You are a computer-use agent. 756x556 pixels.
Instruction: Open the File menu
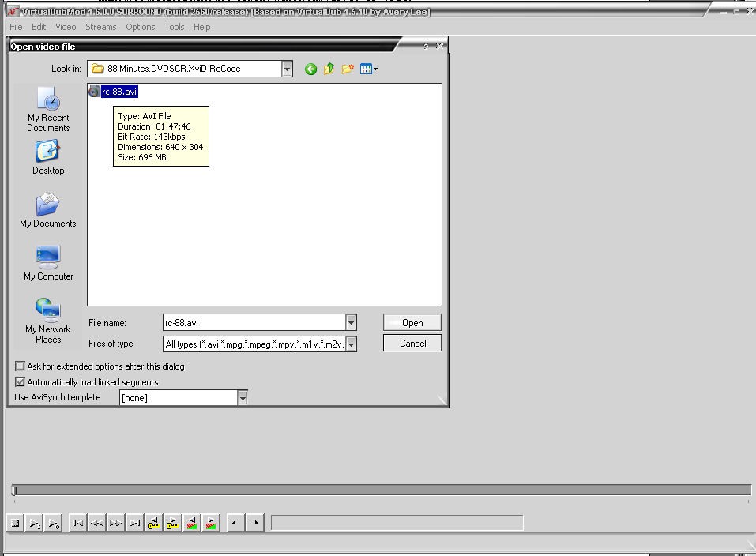pos(16,27)
